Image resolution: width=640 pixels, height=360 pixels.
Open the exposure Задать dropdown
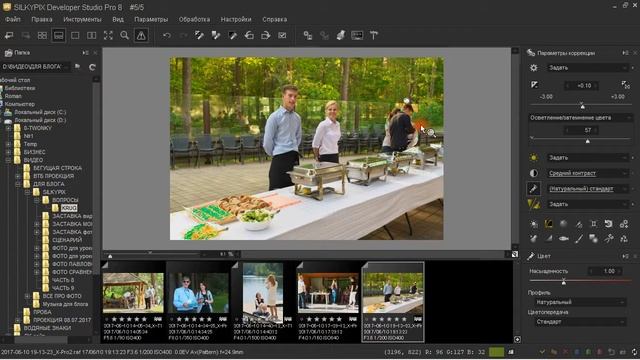(x=587, y=68)
